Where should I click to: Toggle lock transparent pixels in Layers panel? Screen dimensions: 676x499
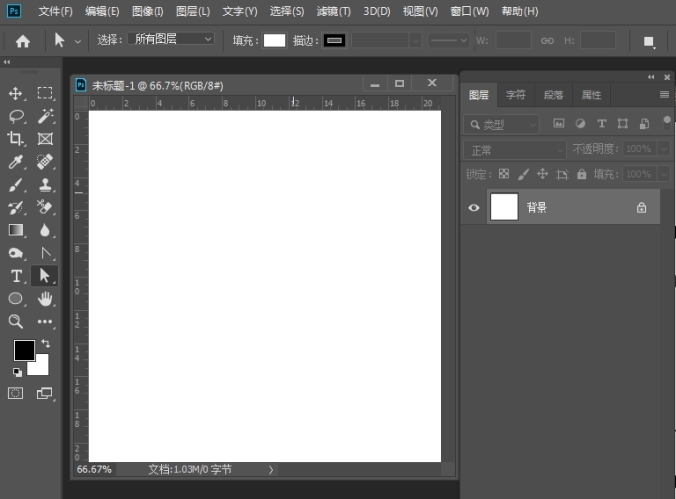coord(503,174)
